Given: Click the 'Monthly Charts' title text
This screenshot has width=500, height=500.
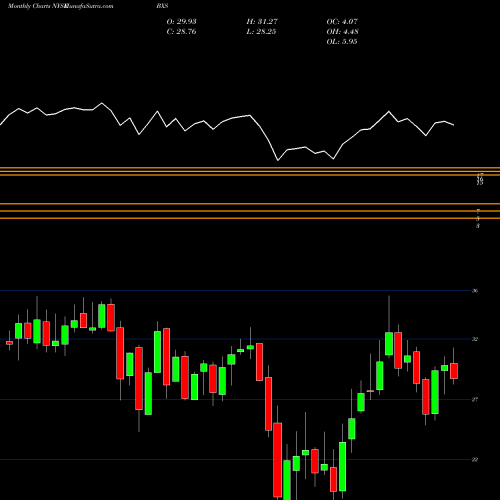Looking at the screenshot, I should pos(29,6).
